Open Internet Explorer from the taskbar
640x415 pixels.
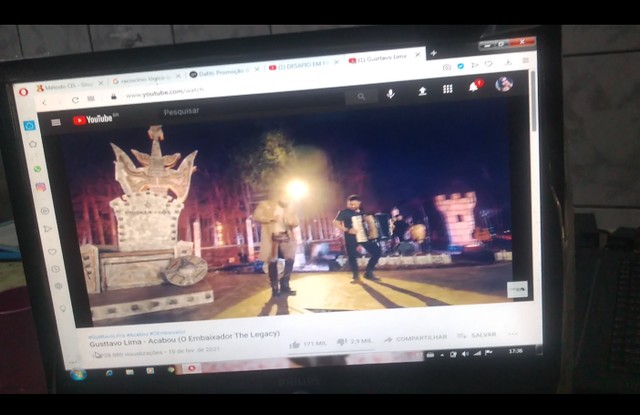109,373
